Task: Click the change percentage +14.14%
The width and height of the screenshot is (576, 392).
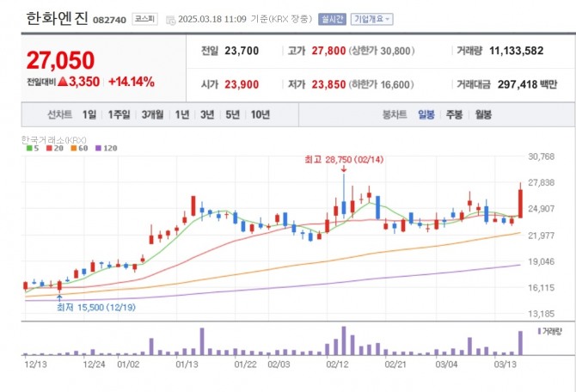Action: point(132,82)
